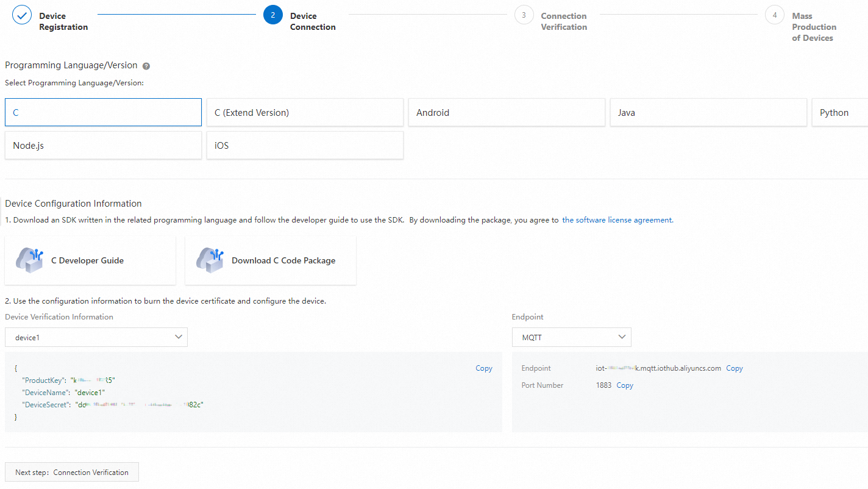Viewport: 868px width, 489px height.
Task: Select the Python language option
Action: 840,112
